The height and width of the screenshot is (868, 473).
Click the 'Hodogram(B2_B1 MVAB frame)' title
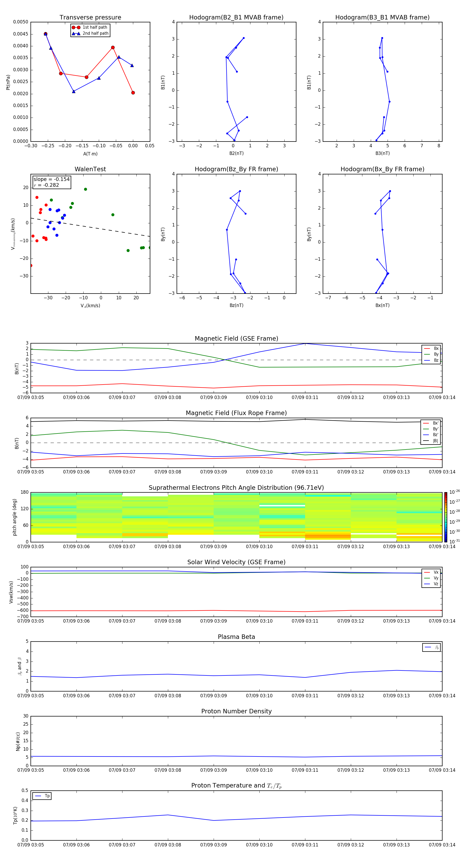(236, 18)
